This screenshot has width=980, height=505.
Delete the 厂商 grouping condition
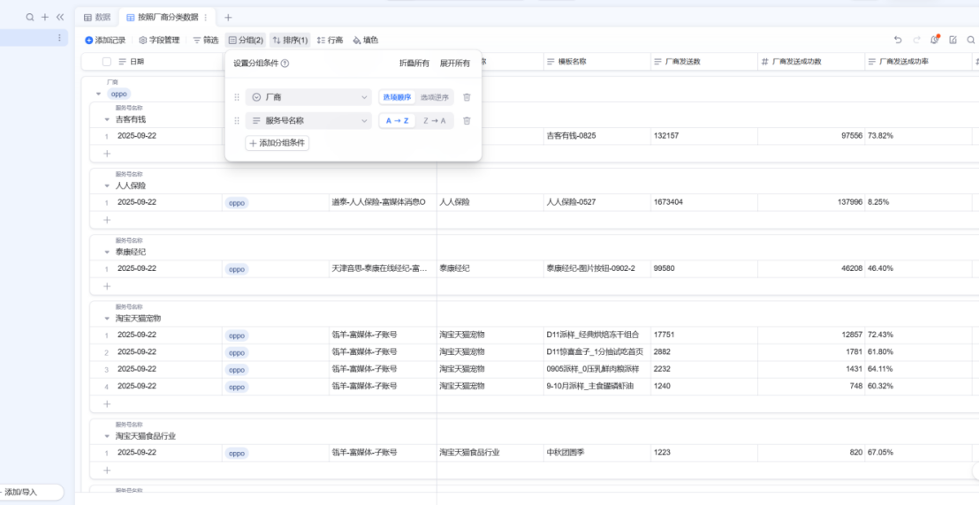click(x=467, y=97)
